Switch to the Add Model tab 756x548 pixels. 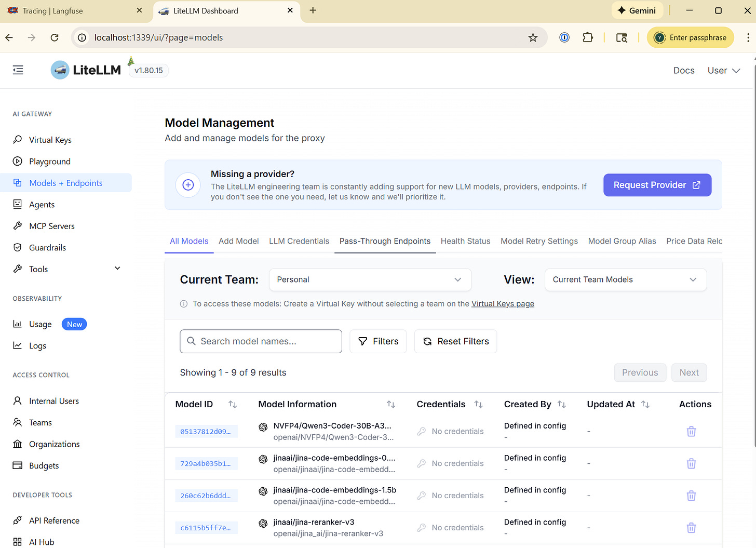pos(238,241)
